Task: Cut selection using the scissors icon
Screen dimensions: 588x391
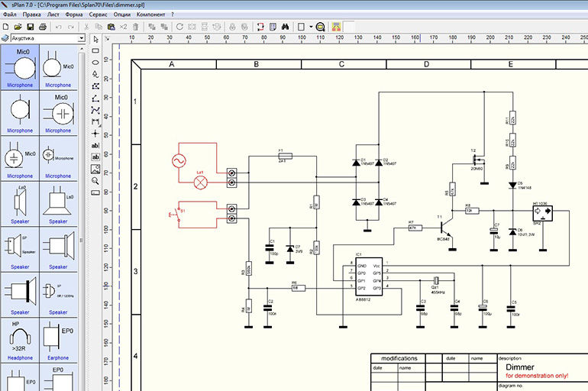Action: 86,27
